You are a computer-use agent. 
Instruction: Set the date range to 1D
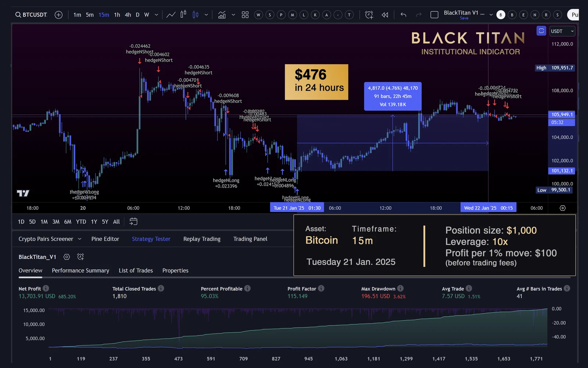(21, 222)
